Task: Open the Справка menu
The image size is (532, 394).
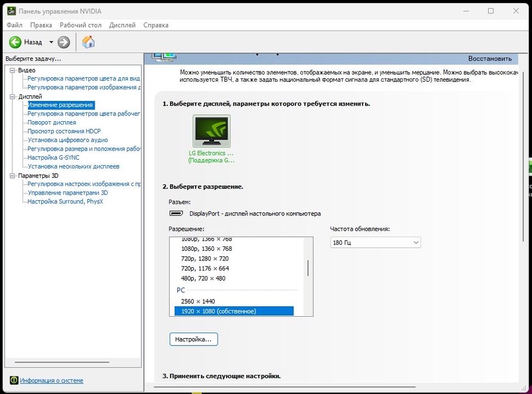Action: [x=156, y=25]
